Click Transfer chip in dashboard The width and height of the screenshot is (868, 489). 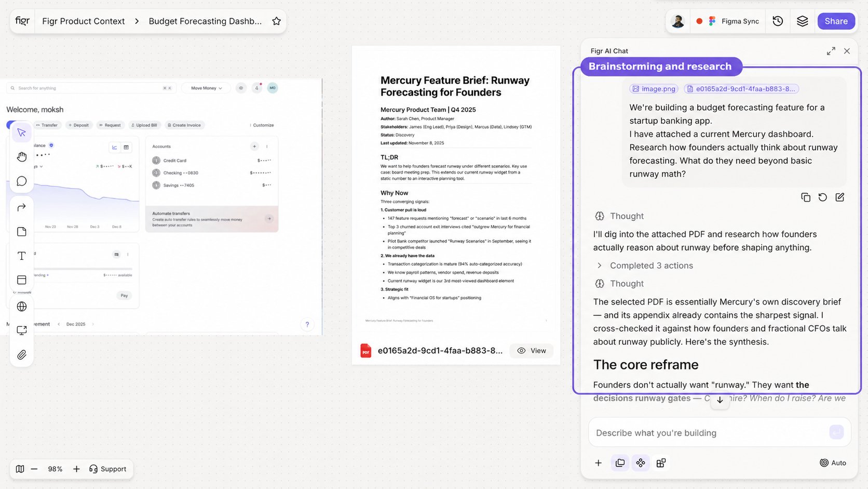click(x=47, y=125)
